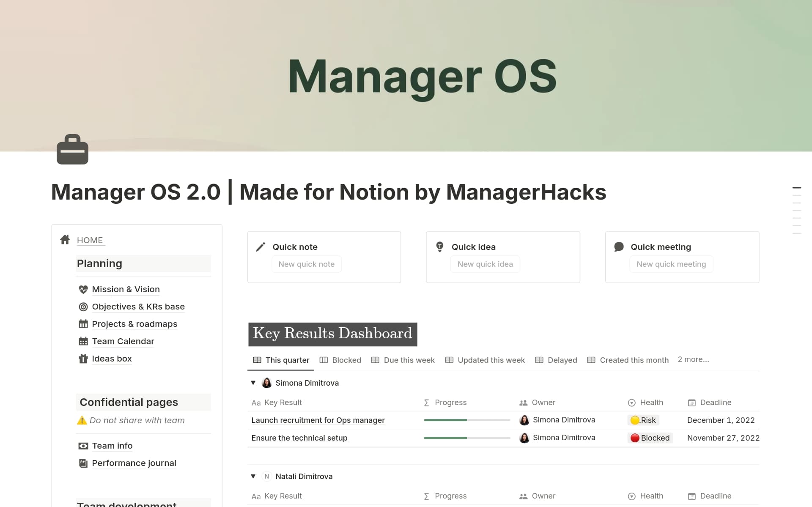Open the Updated this week view

(x=491, y=360)
